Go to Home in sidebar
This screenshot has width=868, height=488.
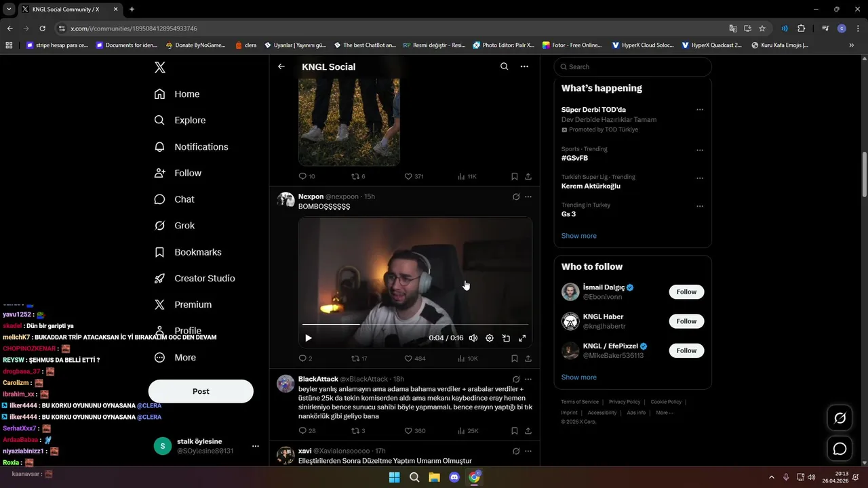tap(177, 94)
